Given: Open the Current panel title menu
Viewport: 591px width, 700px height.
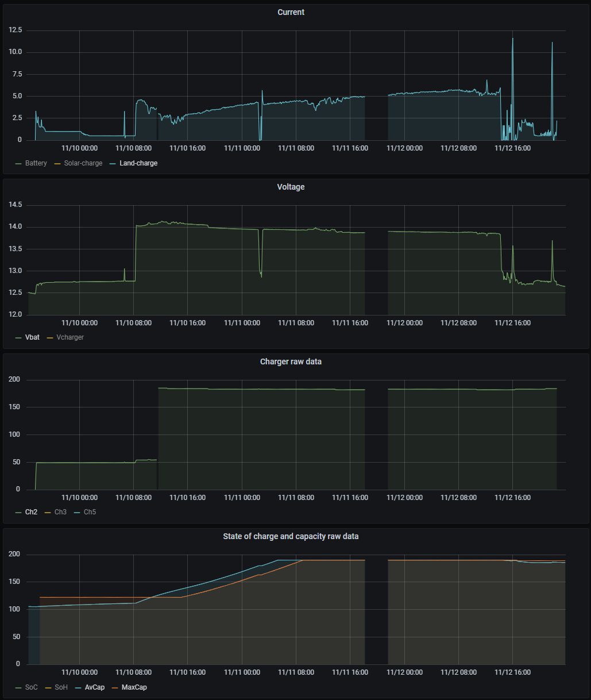Looking at the screenshot, I should pyautogui.click(x=291, y=12).
